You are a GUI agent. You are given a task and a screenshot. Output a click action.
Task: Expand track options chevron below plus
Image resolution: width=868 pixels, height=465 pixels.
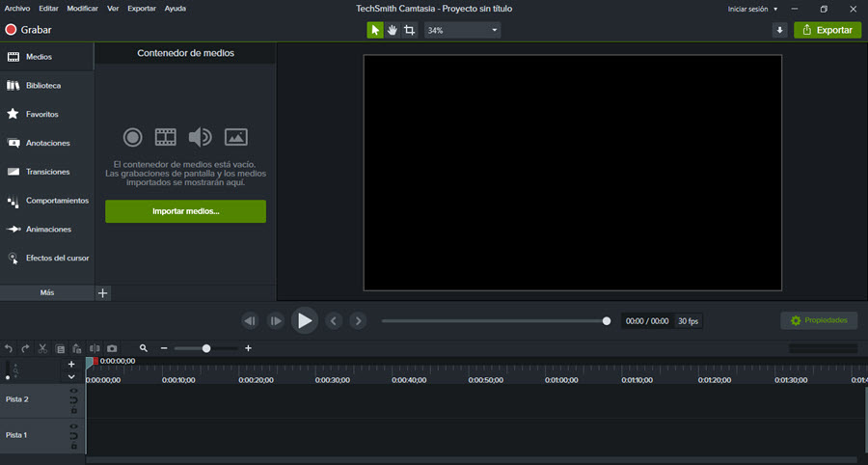71,377
